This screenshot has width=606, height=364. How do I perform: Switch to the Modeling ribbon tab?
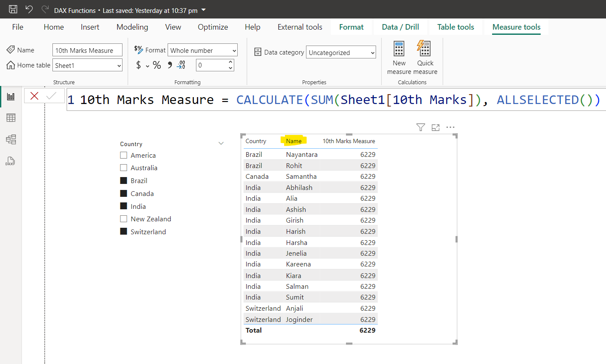click(132, 27)
